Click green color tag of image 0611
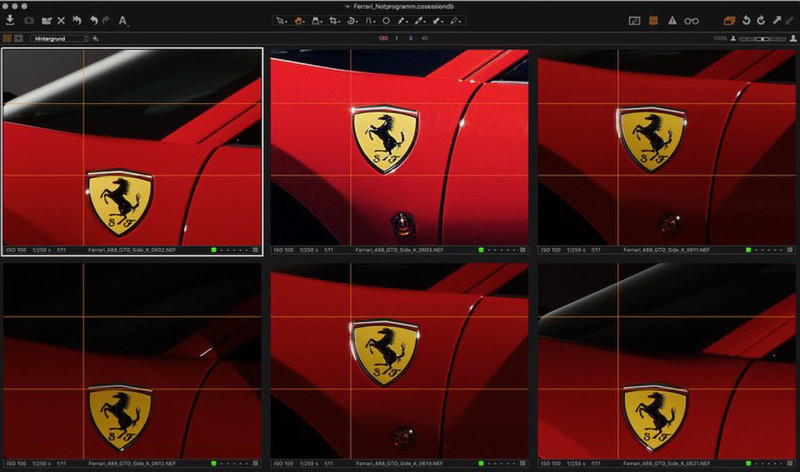 [748, 250]
